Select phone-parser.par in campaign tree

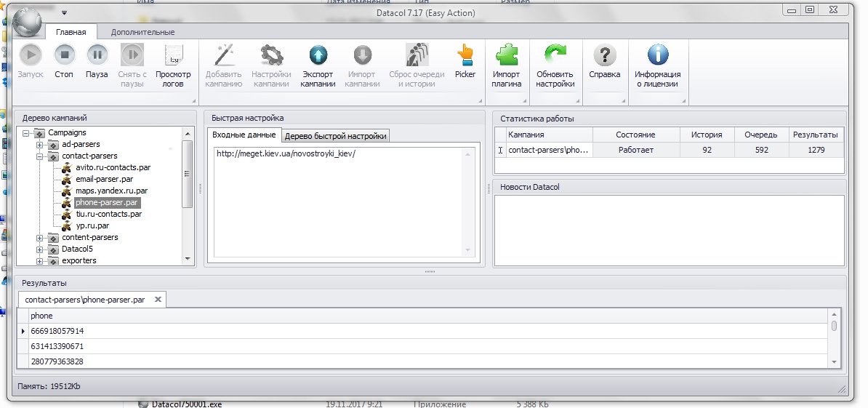click(x=107, y=202)
